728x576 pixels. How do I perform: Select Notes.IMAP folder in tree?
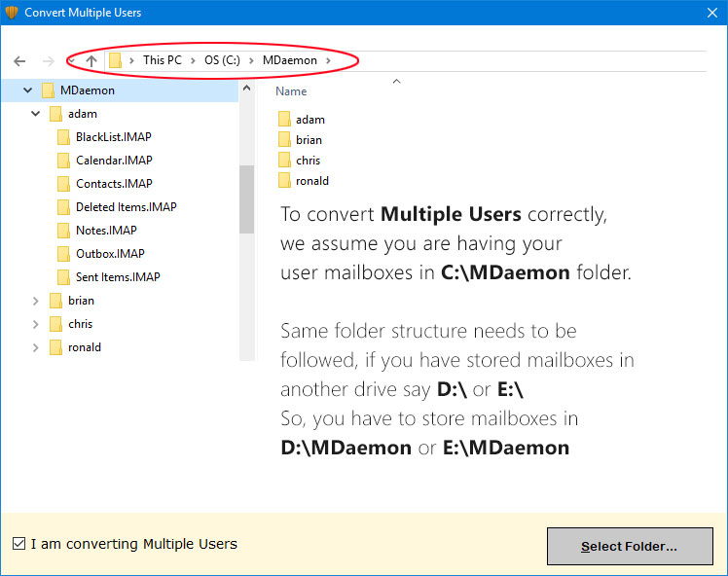pos(106,231)
